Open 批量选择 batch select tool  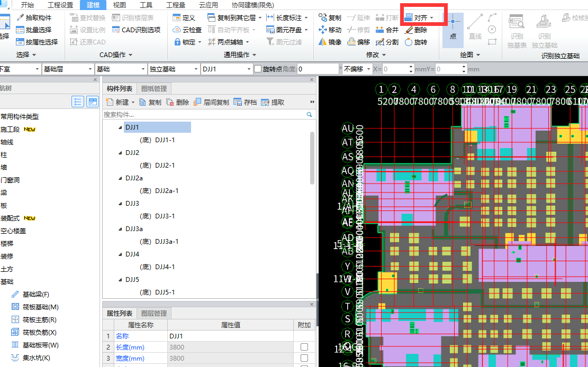point(34,30)
